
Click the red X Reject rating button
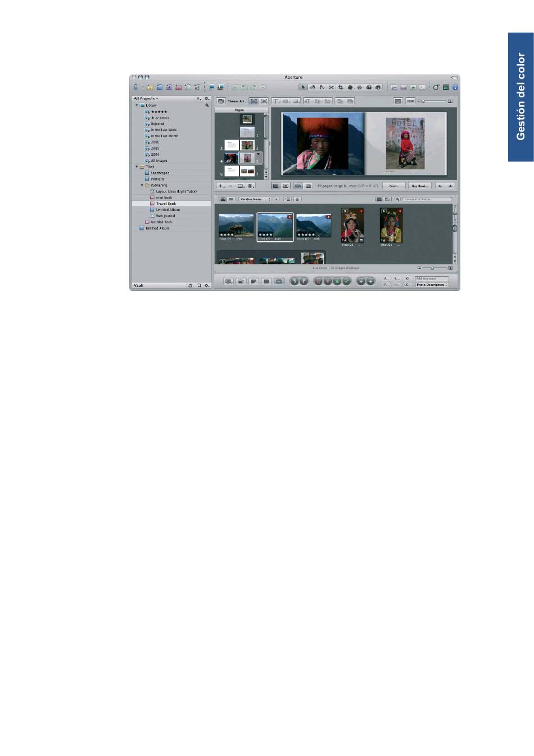(x=318, y=281)
